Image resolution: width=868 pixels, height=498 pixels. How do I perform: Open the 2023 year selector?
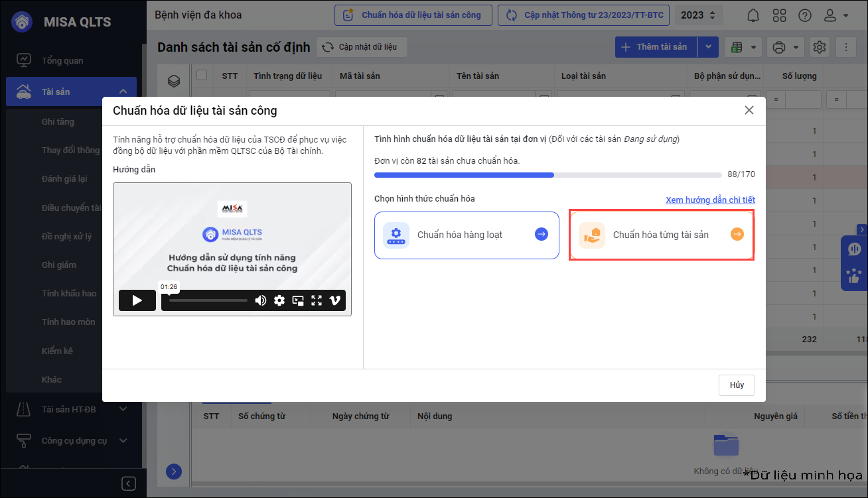[x=698, y=15]
